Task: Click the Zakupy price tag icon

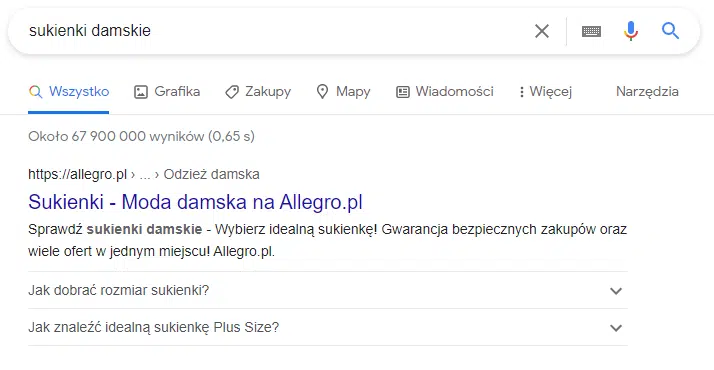Action: (232, 92)
